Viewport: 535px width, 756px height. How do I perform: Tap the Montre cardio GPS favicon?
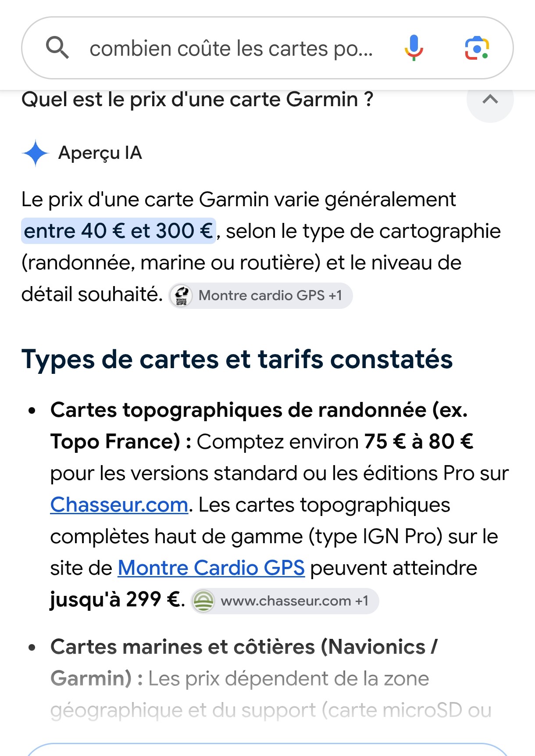click(181, 296)
